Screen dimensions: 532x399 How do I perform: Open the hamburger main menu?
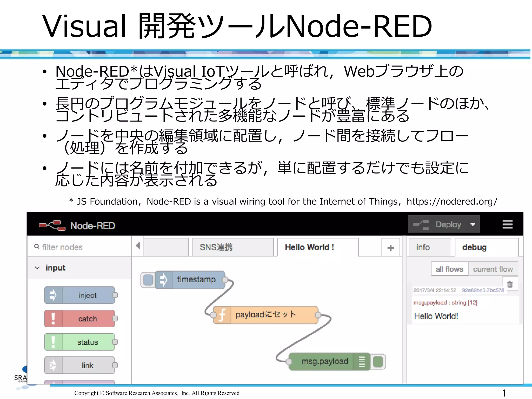click(x=507, y=224)
